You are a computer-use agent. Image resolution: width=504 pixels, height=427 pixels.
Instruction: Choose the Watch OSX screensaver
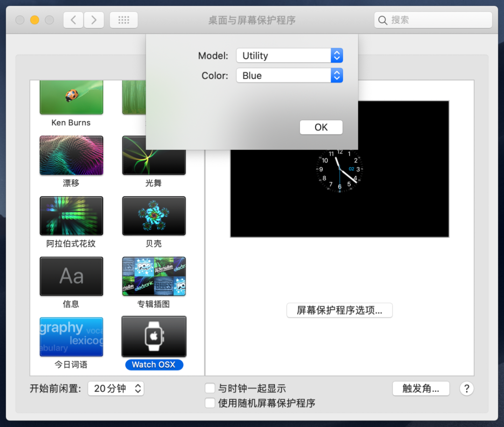154,336
